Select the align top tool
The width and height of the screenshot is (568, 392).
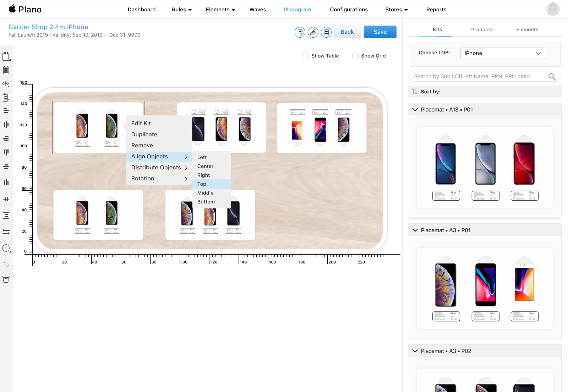6,152
